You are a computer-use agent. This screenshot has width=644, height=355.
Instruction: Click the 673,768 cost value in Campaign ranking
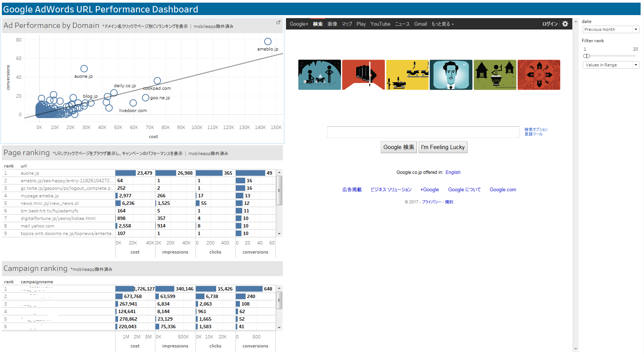click(133, 297)
